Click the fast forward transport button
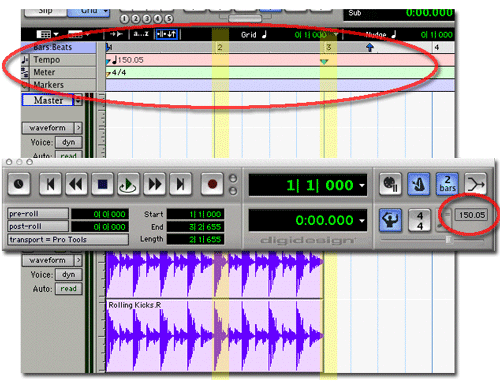The height and width of the screenshot is (386, 500). click(155, 184)
